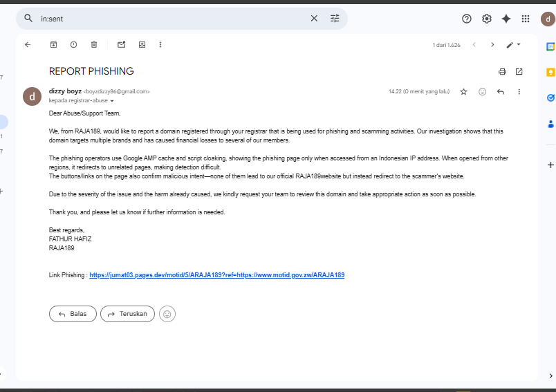Open the toolbar's more actions menu
This screenshot has height=392, width=556.
click(x=160, y=45)
